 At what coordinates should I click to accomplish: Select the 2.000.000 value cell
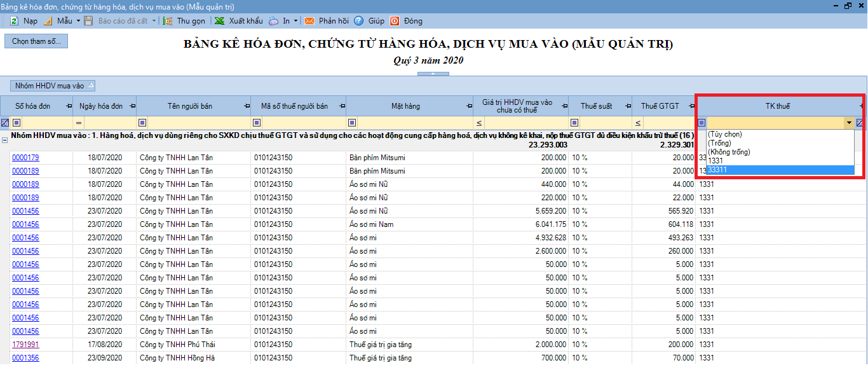(x=520, y=345)
